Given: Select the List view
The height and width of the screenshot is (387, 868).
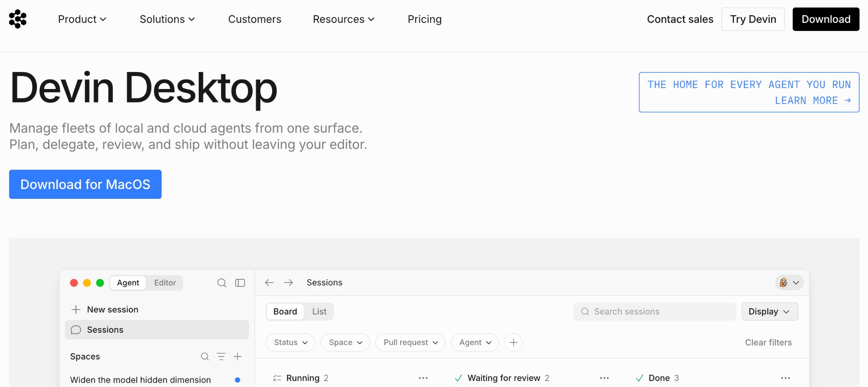Looking at the screenshot, I should (x=319, y=312).
